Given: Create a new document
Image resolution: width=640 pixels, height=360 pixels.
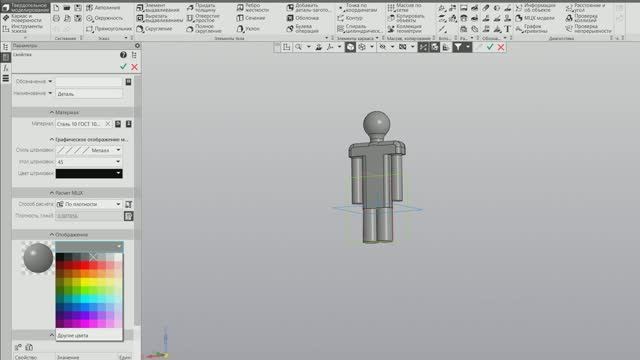Looking at the screenshot, I should 56,8.
